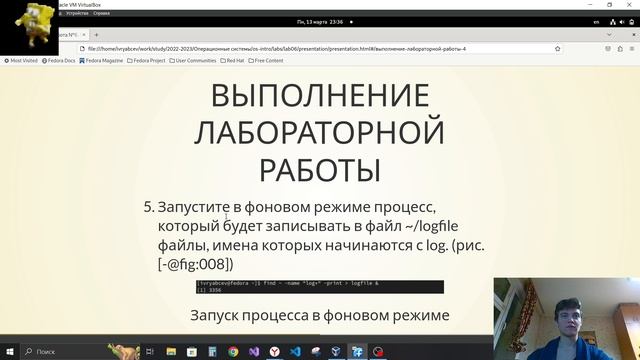Screen dimensions: 640x360
Task: Expand the User Communities bookmark folder
Action: 193,60
